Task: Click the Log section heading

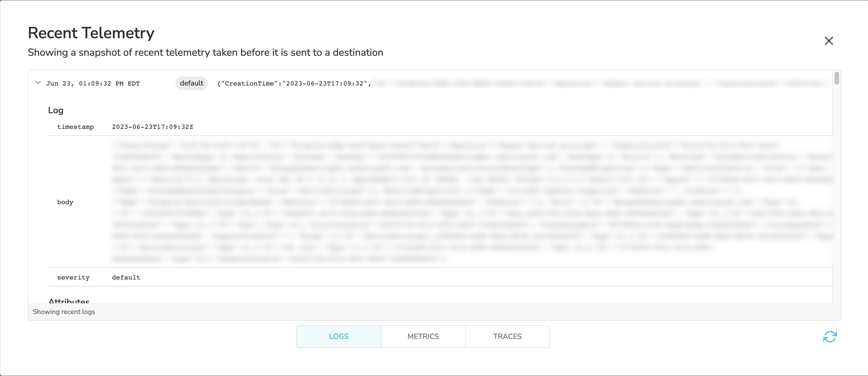Action: [56, 110]
